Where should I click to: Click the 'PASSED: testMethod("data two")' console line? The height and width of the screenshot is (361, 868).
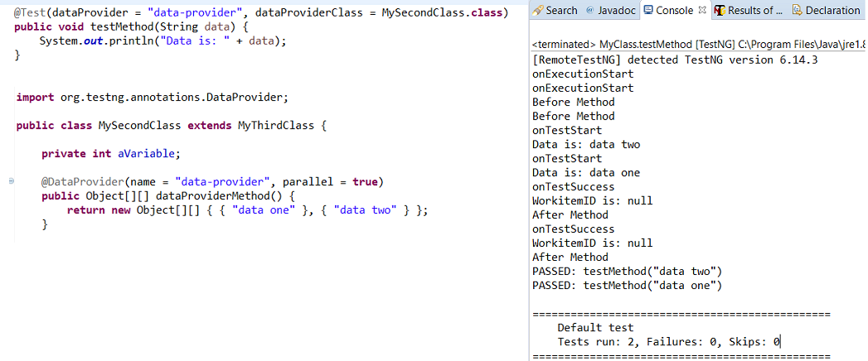click(x=627, y=272)
